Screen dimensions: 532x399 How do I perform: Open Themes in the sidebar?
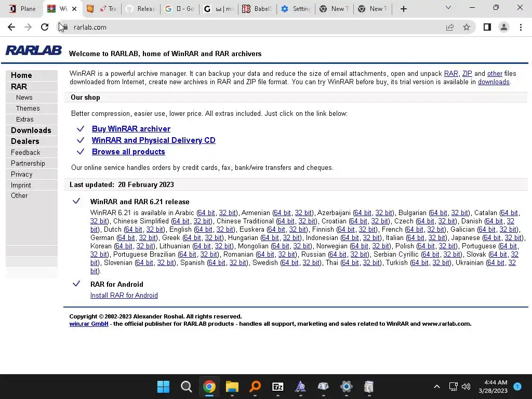[x=28, y=108]
